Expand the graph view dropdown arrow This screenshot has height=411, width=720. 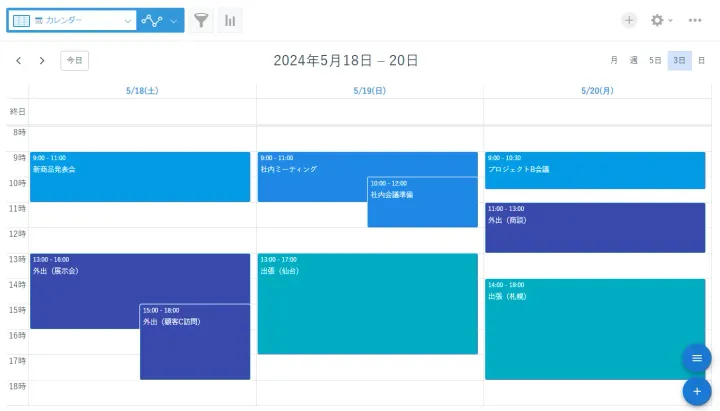coord(174,20)
